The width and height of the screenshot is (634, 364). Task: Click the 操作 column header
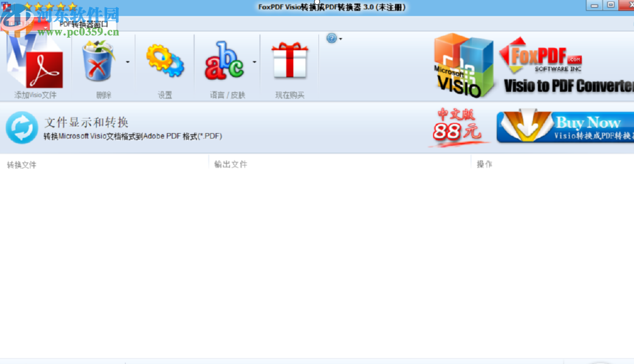[x=483, y=164]
